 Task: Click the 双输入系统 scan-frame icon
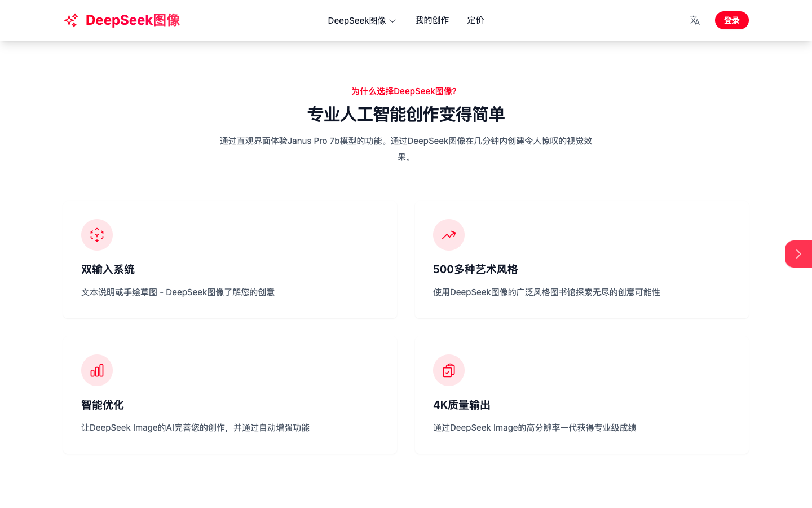[97, 235]
